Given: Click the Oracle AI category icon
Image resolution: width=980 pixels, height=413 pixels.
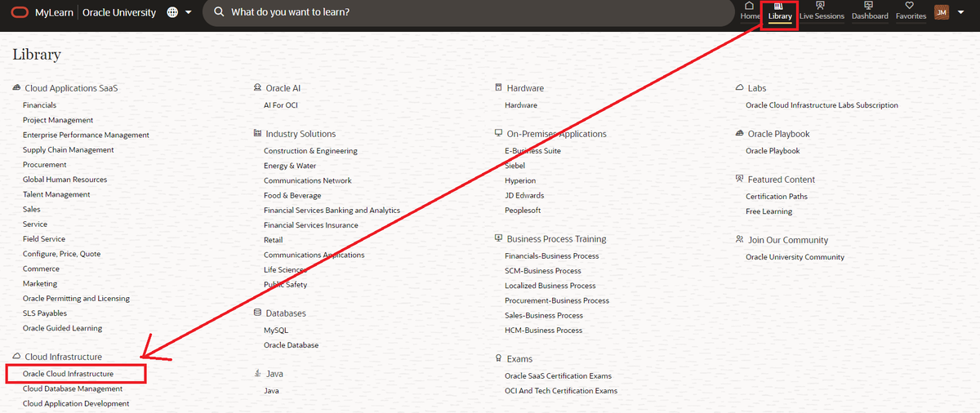Looking at the screenshot, I should point(258,87).
